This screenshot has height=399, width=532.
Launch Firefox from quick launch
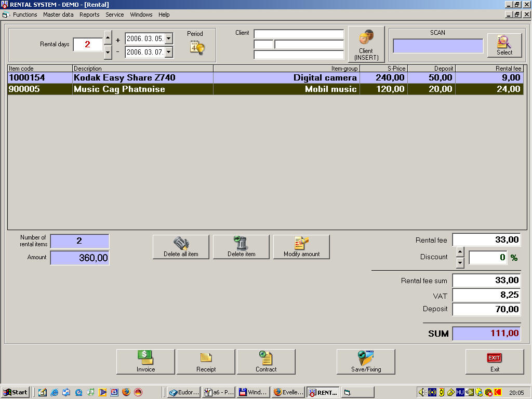pyautogui.click(x=126, y=392)
